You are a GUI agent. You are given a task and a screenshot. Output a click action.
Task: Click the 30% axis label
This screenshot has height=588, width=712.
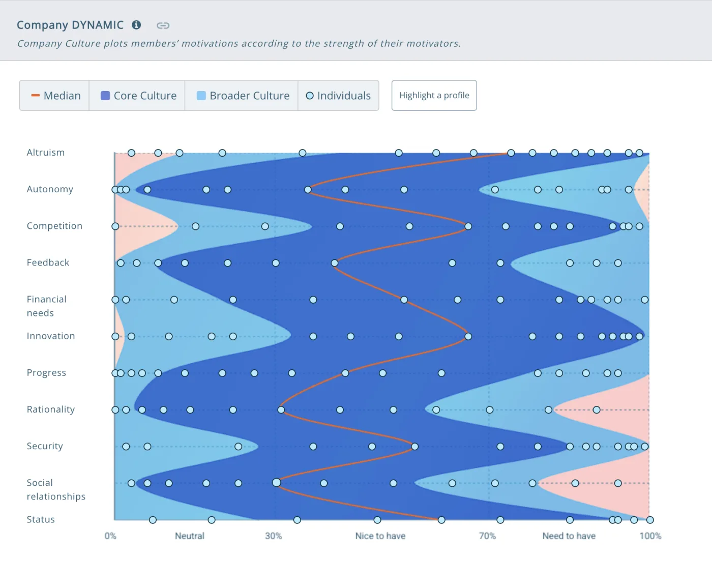coord(274,536)
